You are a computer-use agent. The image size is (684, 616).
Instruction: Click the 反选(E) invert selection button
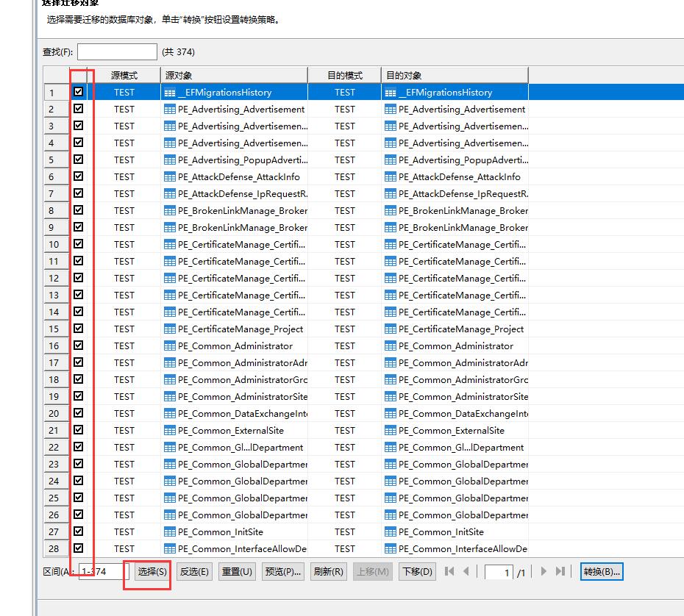(x=195, y=572)
